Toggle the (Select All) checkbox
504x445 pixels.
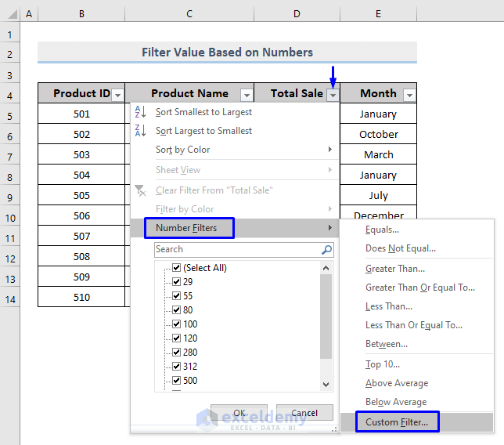pyautogui.click(x=176, y=267)
